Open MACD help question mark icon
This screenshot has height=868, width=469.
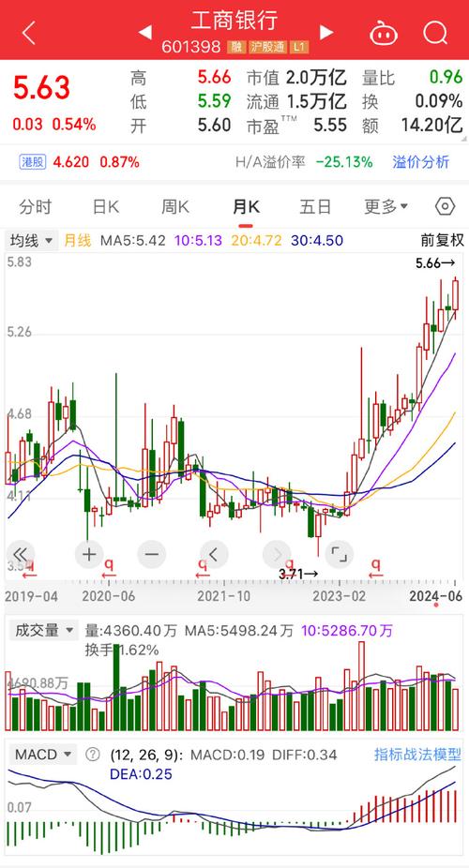coord(93,755)
